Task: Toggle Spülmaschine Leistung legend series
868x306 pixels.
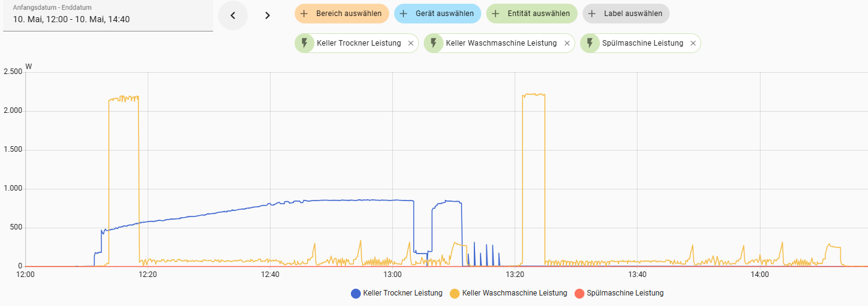Action: 619,293
